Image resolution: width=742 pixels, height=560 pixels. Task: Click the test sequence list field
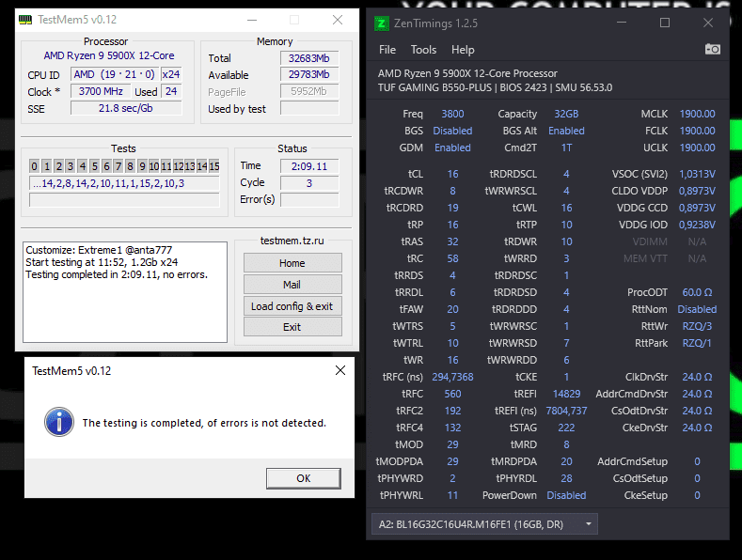[x=124, y=183]
